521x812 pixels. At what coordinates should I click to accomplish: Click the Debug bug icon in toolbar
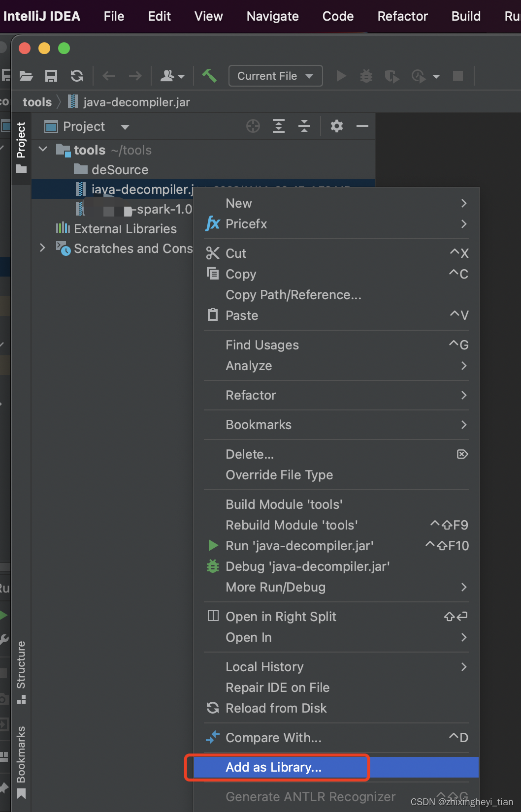coord(366,76)
